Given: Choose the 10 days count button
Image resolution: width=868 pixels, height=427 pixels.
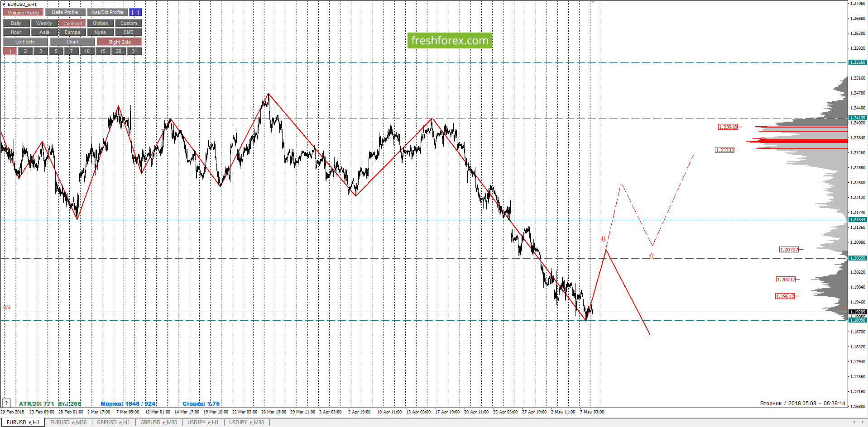Looking at the screenshot, I should pos(87,51).
